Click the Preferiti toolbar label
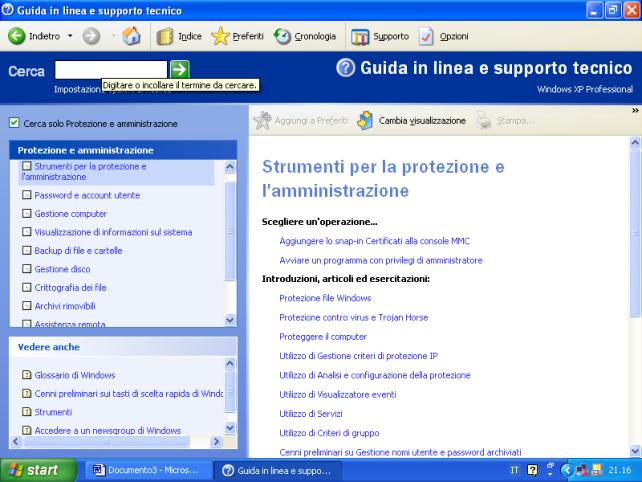 [248, 36]
